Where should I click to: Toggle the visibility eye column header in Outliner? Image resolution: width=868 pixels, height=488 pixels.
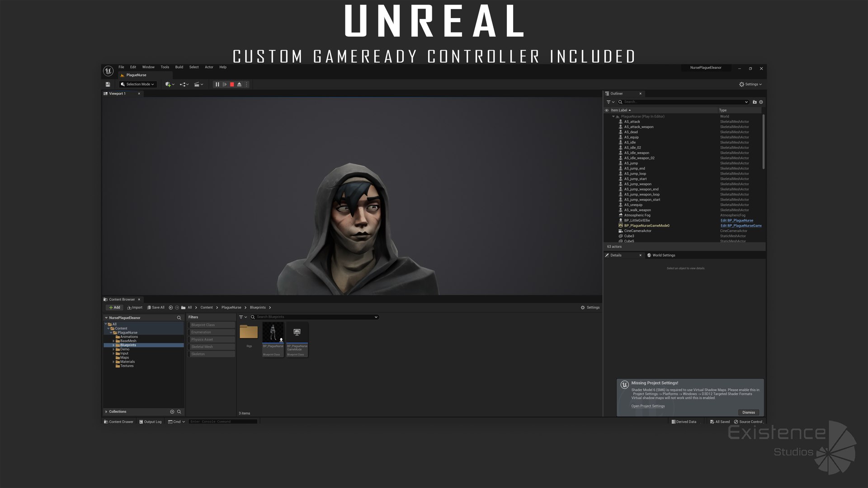(x=607, y=110)
